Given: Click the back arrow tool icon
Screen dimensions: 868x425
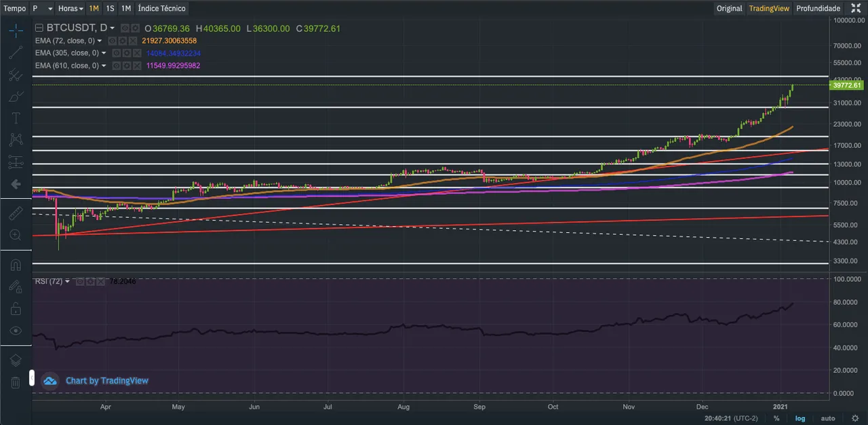Looking at the screenshot, I should (x=16, y=184).
